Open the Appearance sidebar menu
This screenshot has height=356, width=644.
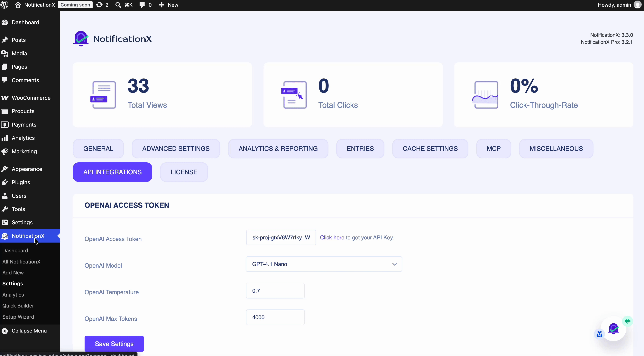[30, 169]
